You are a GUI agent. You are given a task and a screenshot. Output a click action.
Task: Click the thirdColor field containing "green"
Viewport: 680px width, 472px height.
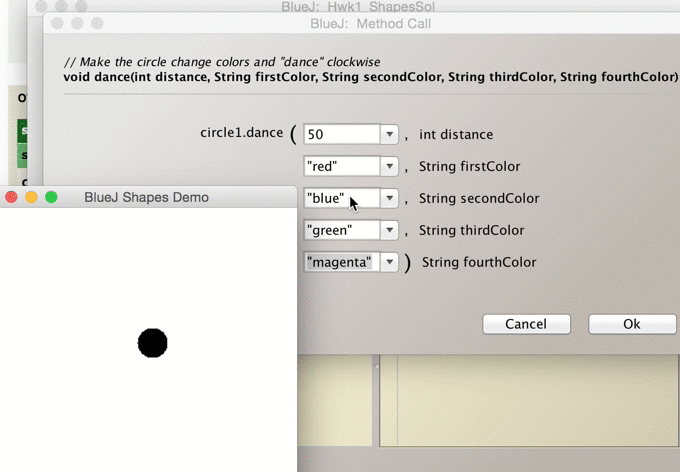click(340, 230)
